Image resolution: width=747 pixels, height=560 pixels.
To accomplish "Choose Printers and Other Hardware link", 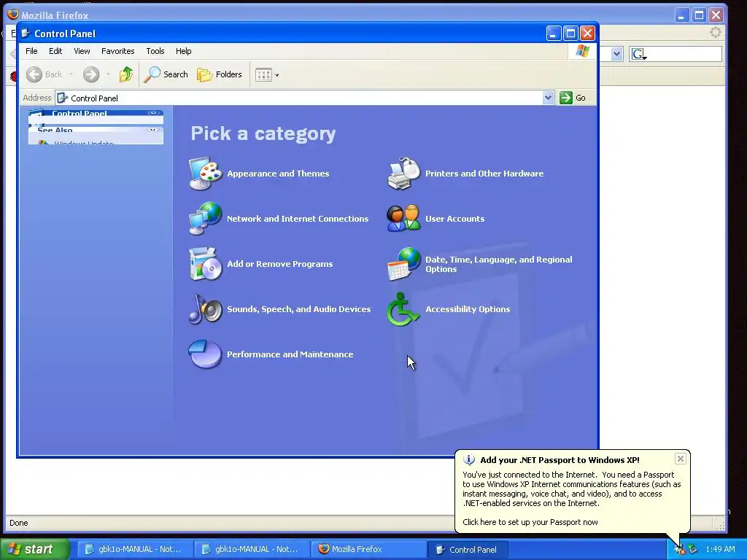I will click(484, 174).
